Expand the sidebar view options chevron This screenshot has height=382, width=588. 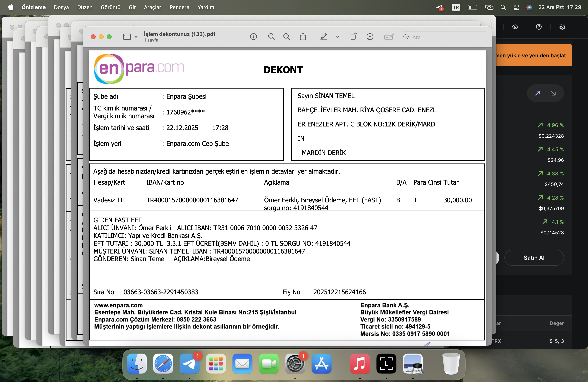[x=136, y=37]
